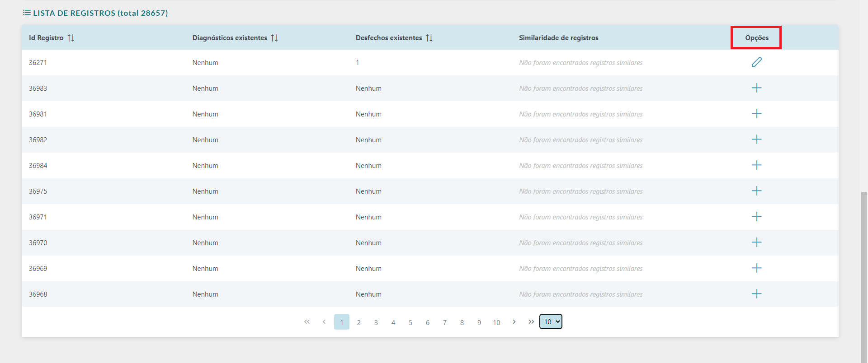Click the plus icon for record 36971
The height and width of the screenshot is (363, 868).
point(757,217)
